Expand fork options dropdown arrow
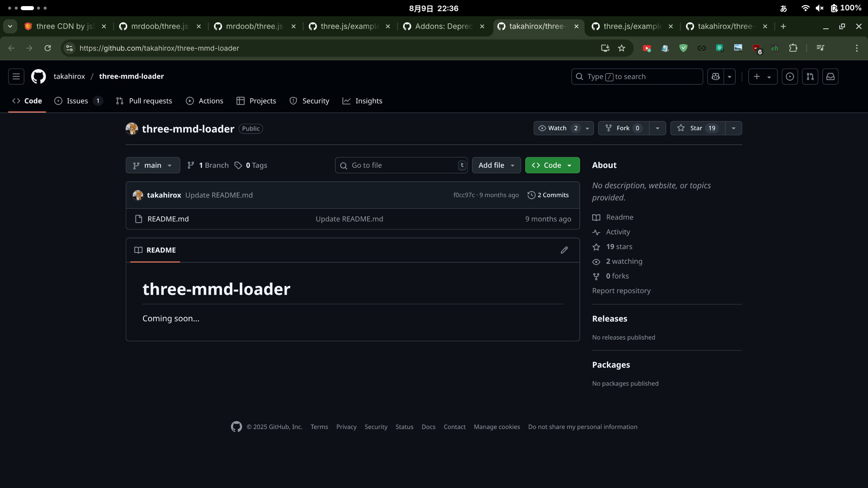Screen dimensions: 868x488 point(657,128)
